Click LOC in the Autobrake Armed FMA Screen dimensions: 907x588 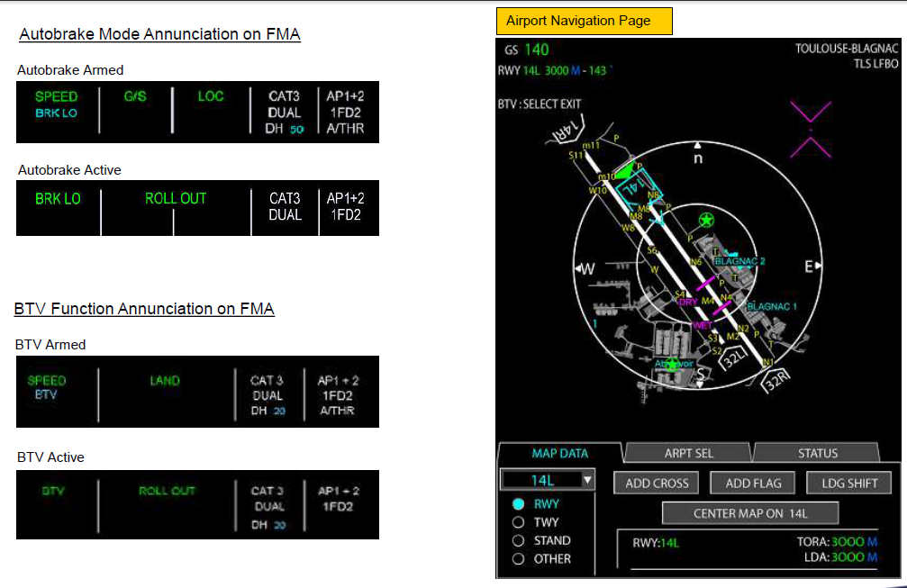coord(211,96)
